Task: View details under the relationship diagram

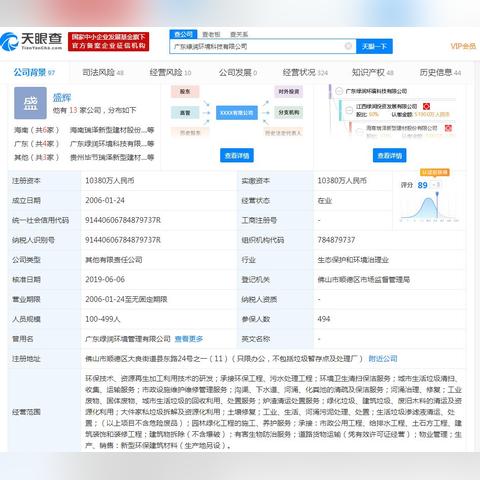Action: click(x=237, y=155)
